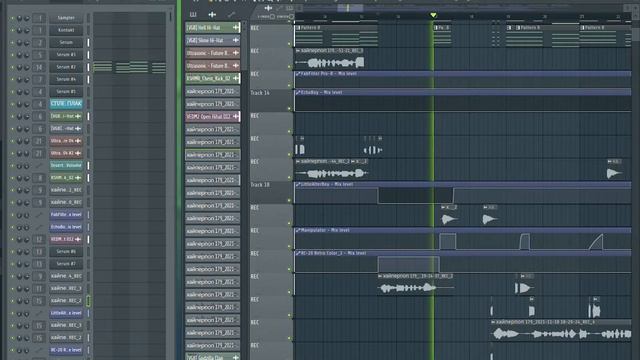The width and height of the screenshot is (640, 360).
Task: Select KSHMR Open Hihat picker item
Action: pos(212,117)
